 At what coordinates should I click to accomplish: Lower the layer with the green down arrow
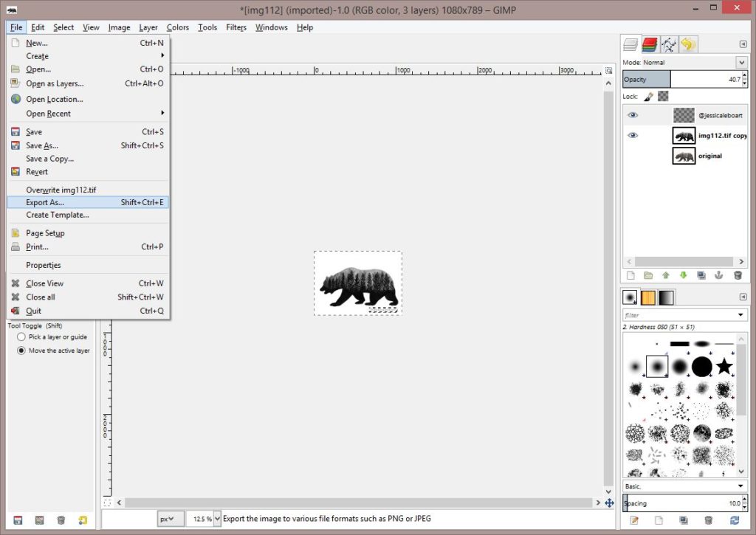tap(683, 275)
